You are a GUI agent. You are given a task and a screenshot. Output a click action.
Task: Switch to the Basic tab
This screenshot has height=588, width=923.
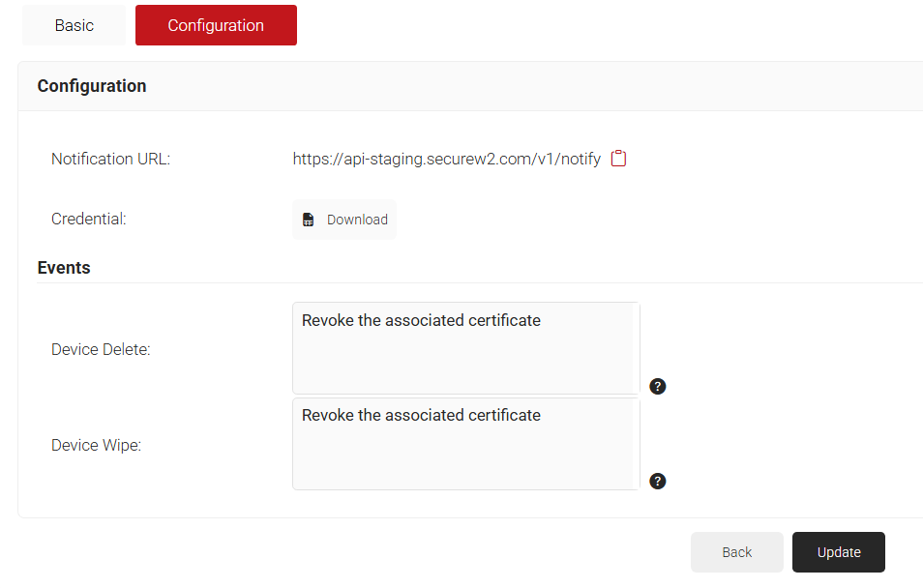coord(74,25)
